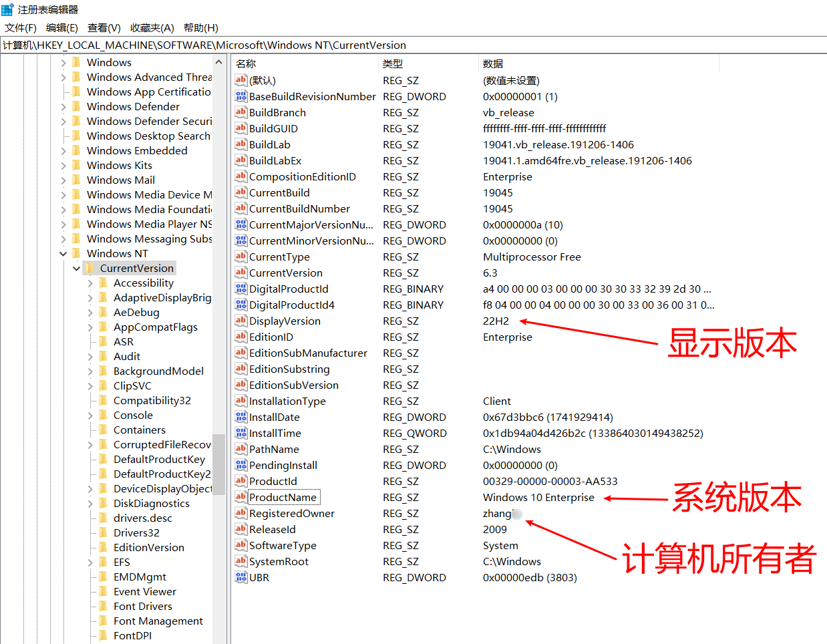Open the 收藏夹(A) menu

pyautogui.click(x=152, y=27)
